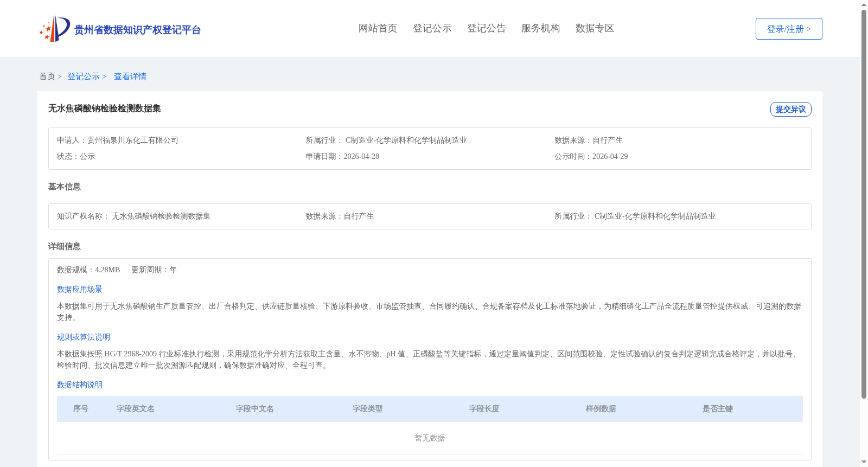Click the 数据应用场景 subheading
The height and width of the screenshot is (467, 868).
(x=80, y=289)
